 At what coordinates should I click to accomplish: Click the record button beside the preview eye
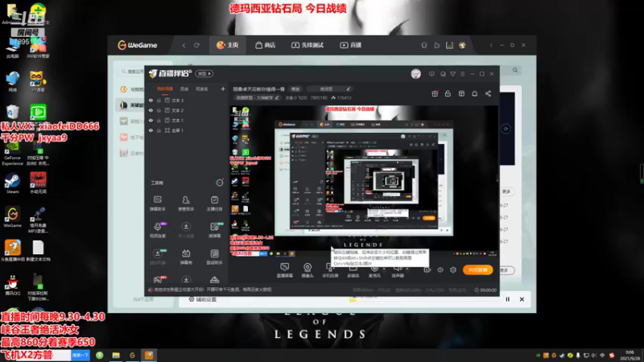point(427,269)
